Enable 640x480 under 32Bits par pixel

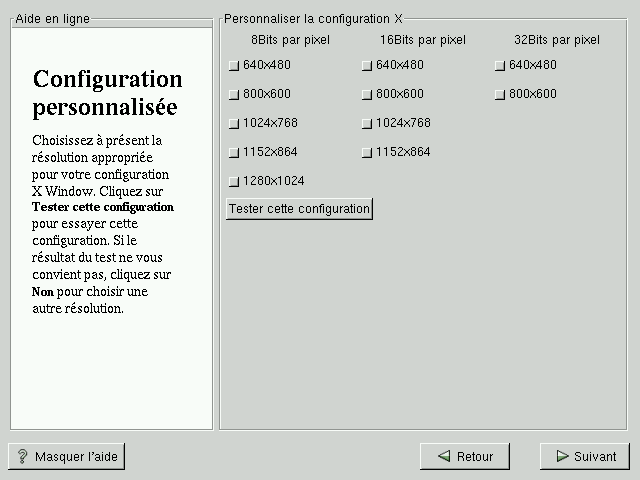point(500,66)
